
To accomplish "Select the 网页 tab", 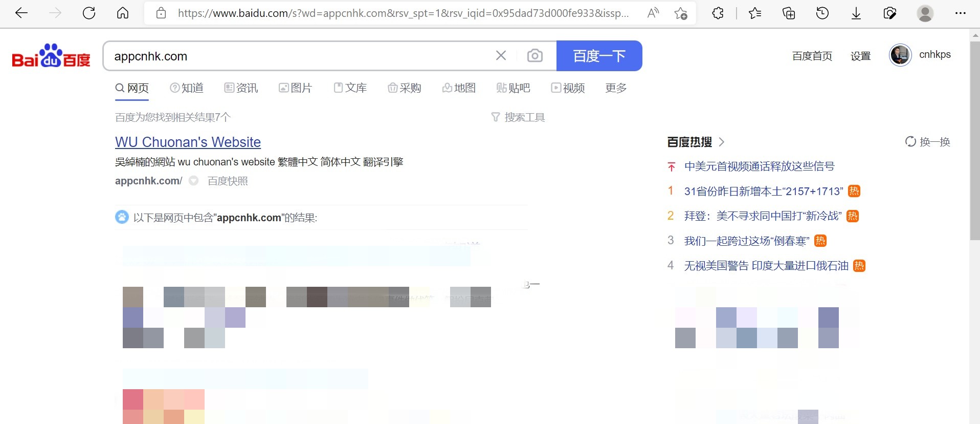I will 132,88.
